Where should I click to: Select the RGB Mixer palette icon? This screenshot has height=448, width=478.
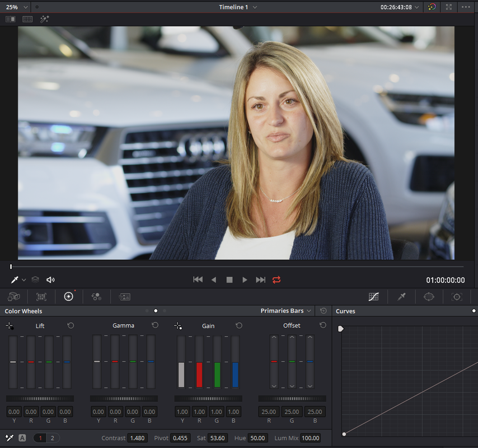(96, 296)
